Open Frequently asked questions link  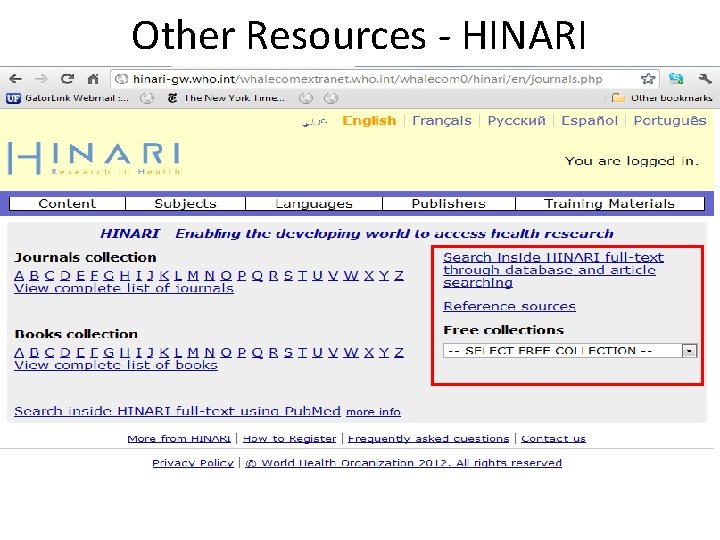coord(428,439)
